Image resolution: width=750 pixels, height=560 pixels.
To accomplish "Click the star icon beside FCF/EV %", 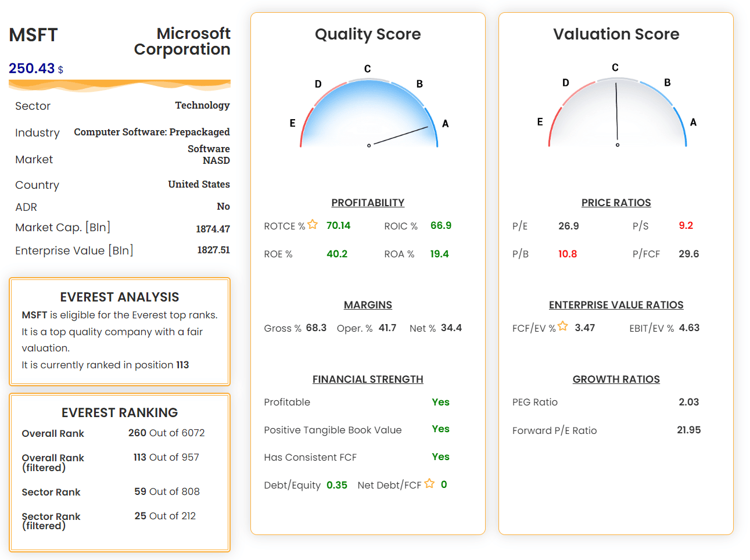I will pos(562,326).
